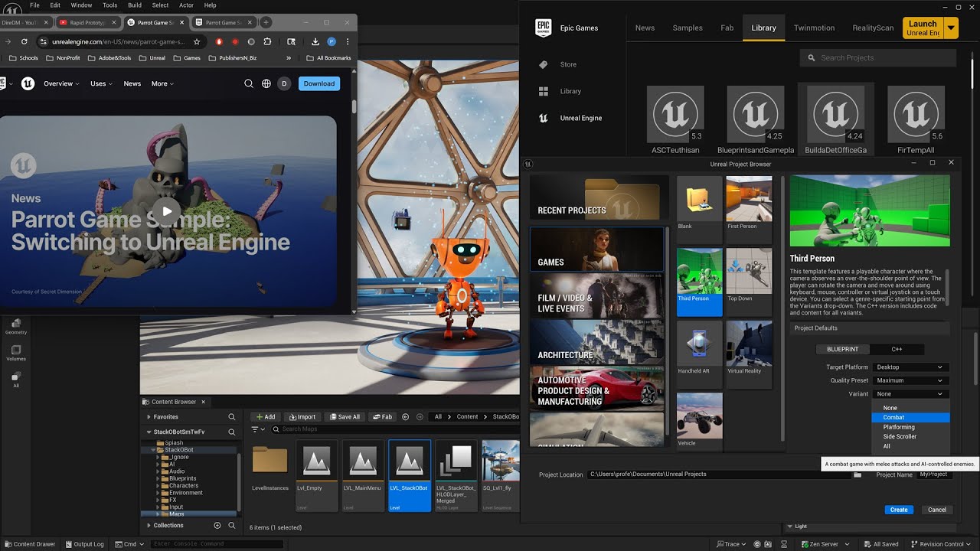The image size is (980, 551).
Task: Open the Unreal bookmark folder
Action: (152, 57)
